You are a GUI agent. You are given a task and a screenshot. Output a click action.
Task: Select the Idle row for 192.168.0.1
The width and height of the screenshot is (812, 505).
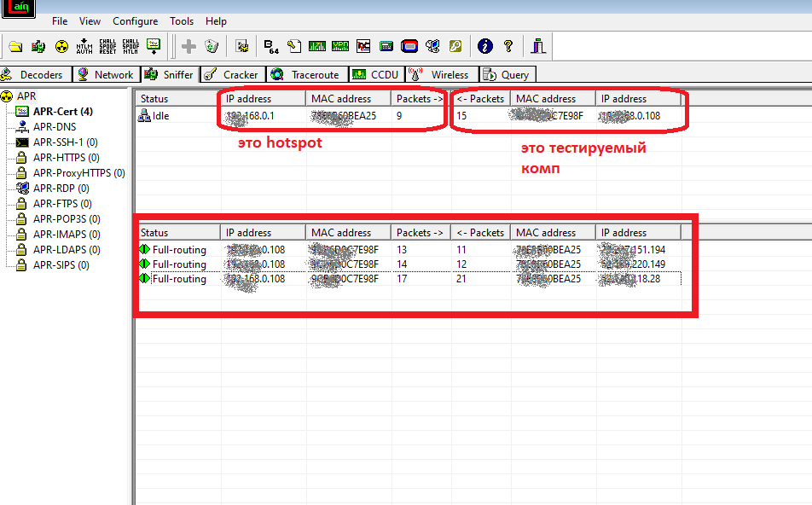159,116
